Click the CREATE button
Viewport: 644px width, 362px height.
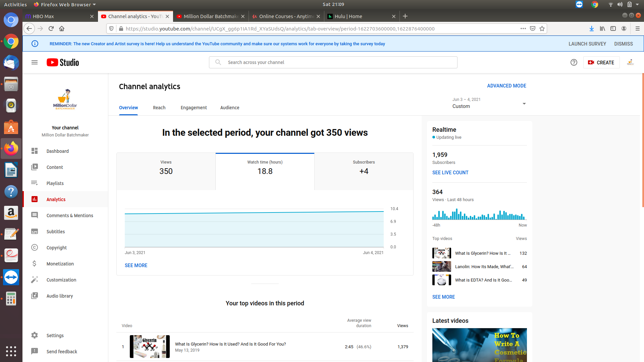click(601, 62)
